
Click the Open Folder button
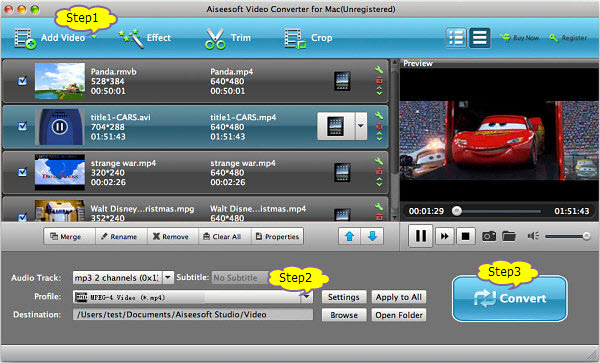(x=399, y=315)
